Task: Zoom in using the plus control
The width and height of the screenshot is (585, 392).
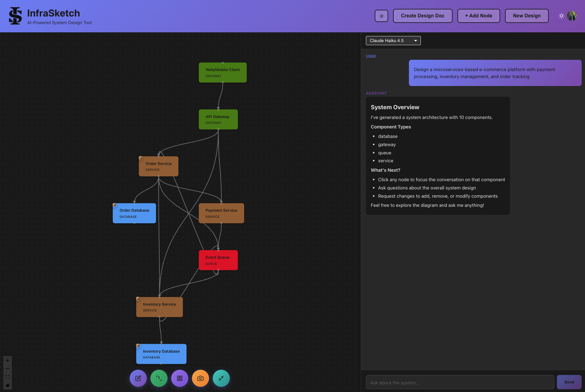Action: point(7,360)
